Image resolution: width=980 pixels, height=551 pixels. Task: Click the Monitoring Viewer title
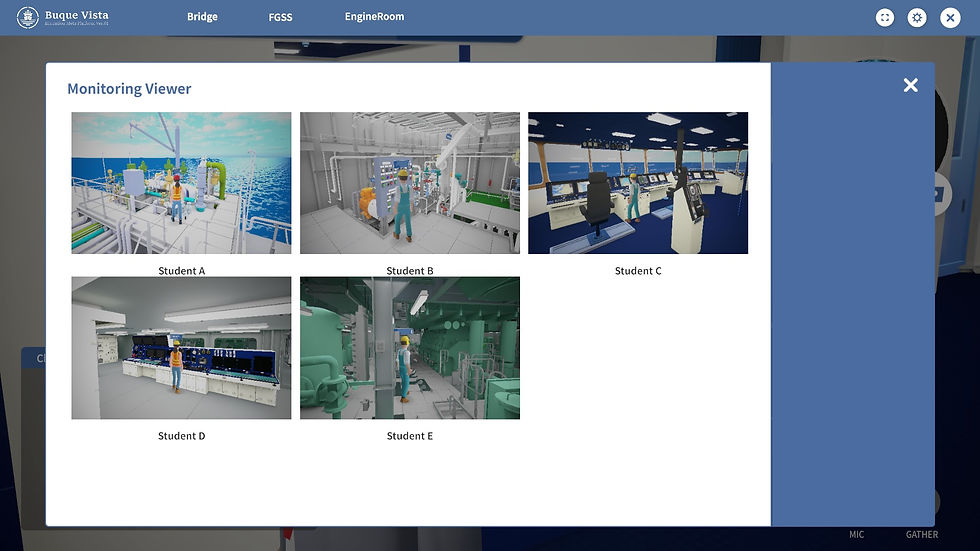pos(129,89)
